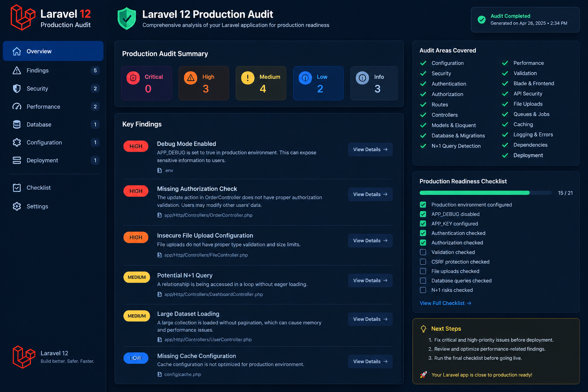This screenshot has height=392, width=588.
Task: Click the FileController.php file icon
Action: pos(160,255)
